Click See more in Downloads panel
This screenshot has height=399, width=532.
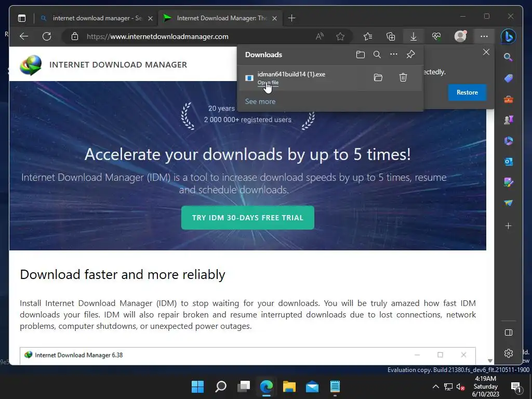(260, 101)
